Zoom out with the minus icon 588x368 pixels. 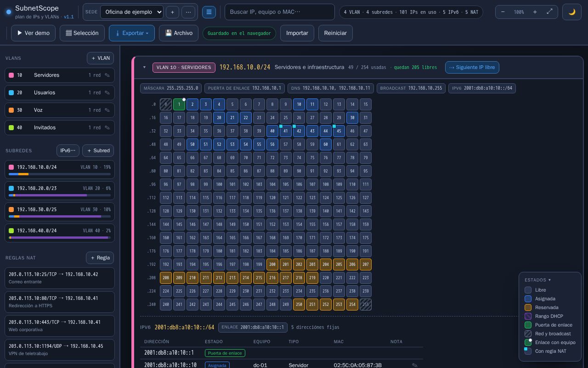(503, 12)
